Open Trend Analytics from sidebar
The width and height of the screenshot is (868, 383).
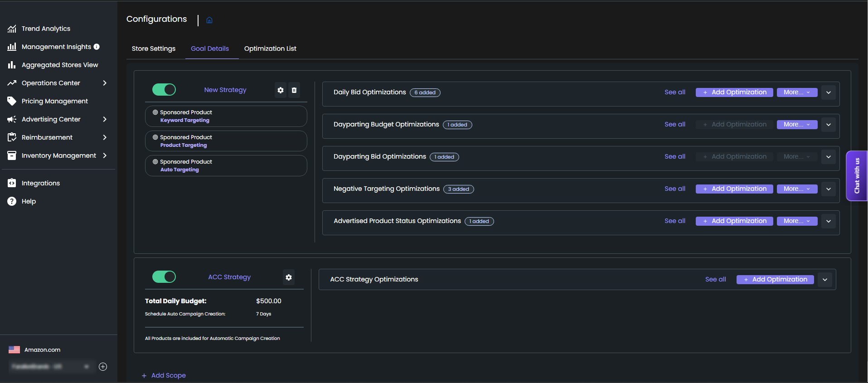click(46, 29)
